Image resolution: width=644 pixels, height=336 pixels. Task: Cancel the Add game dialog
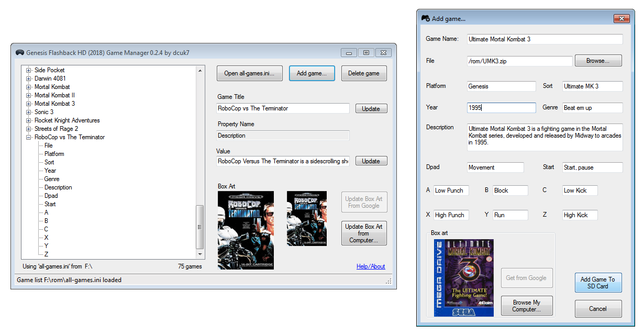(x=598, y=309)
